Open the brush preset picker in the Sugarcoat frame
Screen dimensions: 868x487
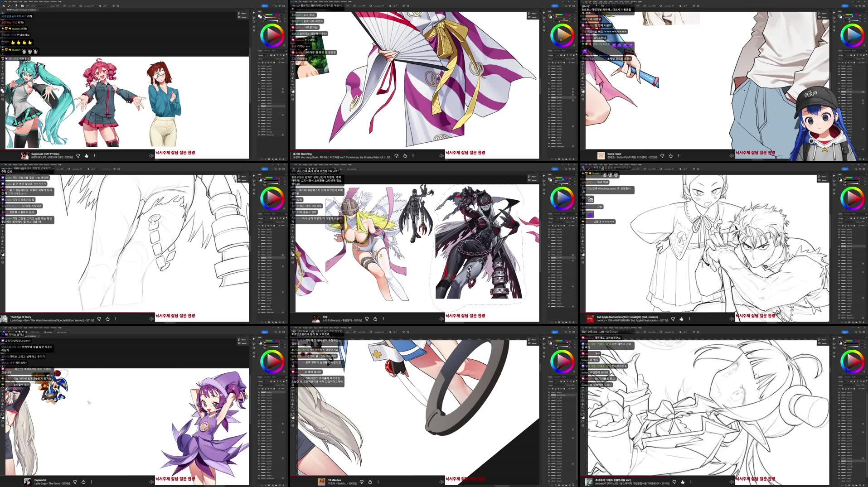pos(16,5)
